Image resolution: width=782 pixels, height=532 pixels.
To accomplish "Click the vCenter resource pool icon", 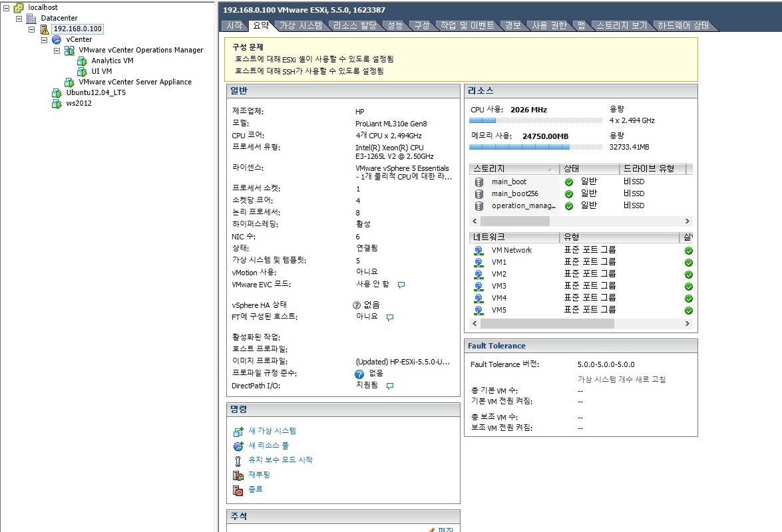I will click(57, 39).
